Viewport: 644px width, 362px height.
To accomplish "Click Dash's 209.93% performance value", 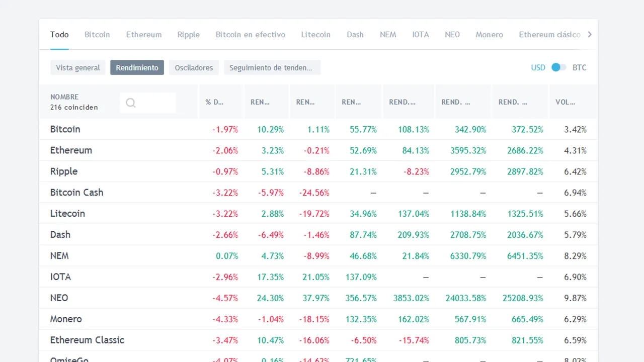I will pos(414,235).
